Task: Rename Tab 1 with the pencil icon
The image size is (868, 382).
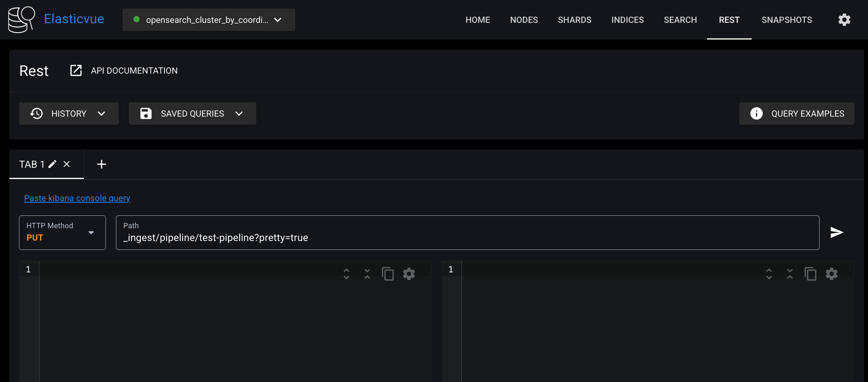Action: [x=52, y=164]
